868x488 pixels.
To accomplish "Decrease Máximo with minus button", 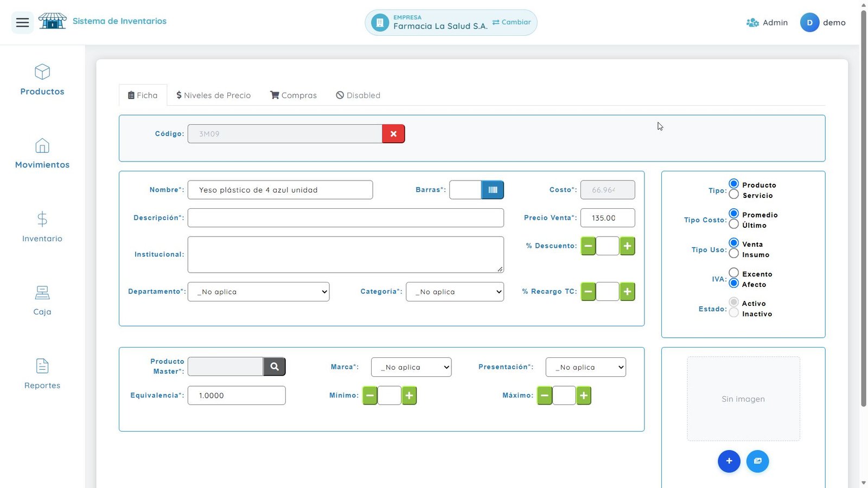I will [545, 396].
